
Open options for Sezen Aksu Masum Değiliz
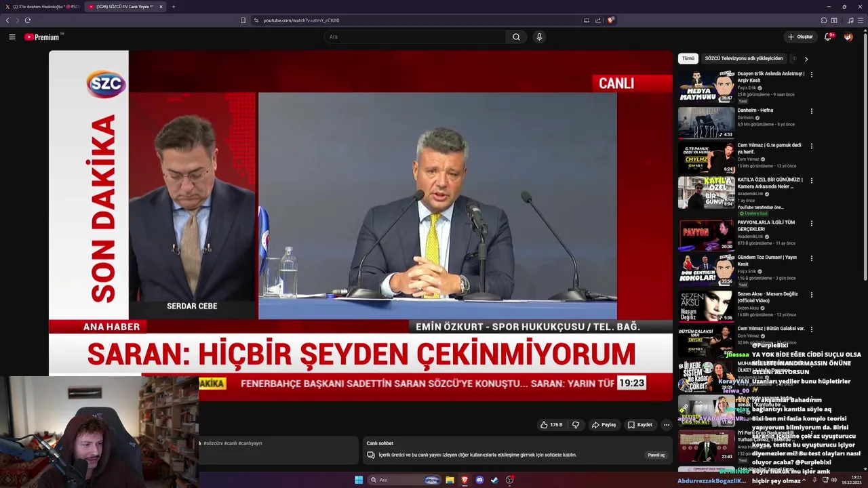pos(811,295)
